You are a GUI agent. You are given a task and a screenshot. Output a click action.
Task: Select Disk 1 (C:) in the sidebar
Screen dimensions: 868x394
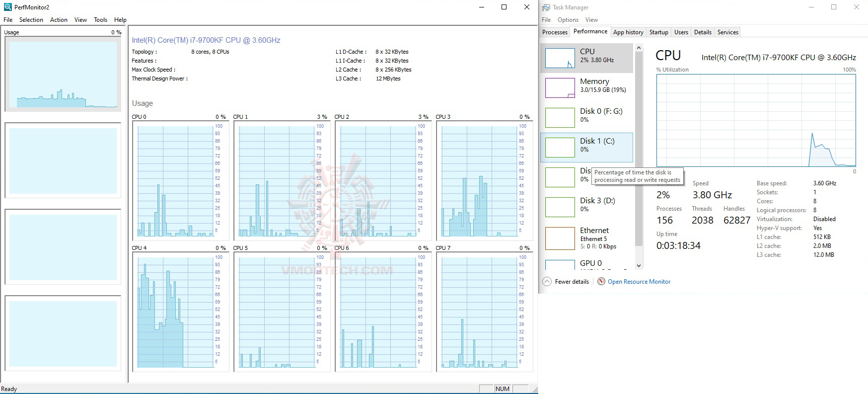click(586, 148)
